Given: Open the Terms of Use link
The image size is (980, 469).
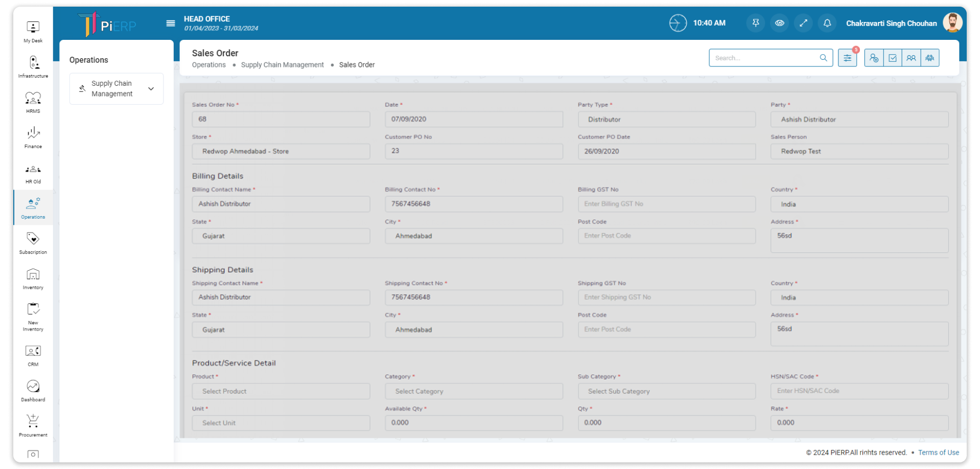Looking at the screenshot, I should [x=938, y=453].
